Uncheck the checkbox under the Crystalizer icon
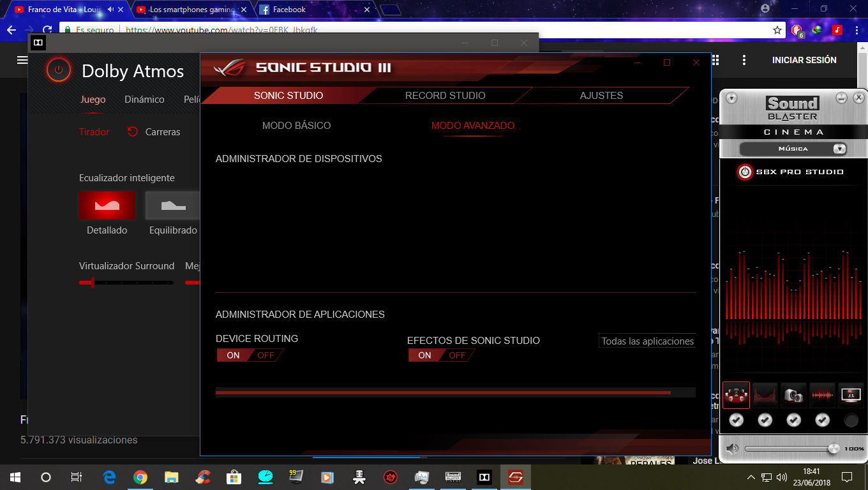The height and width of the screenshot is (490, 868). (x=765, y=420)
